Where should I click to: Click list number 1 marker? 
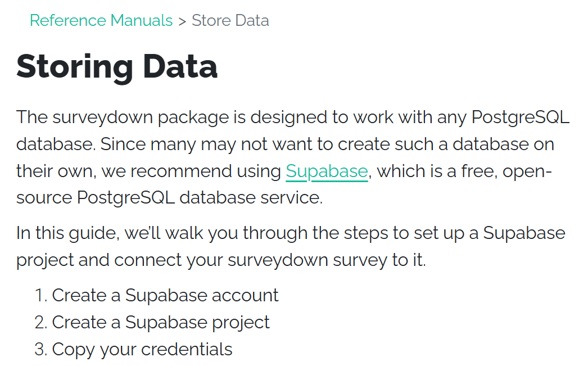40,295
